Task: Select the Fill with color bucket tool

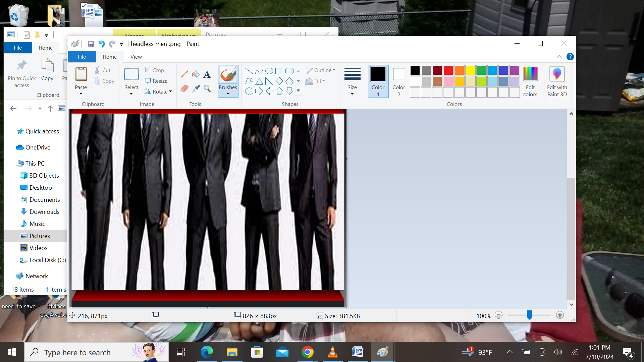Action: (x=196, y=74)
